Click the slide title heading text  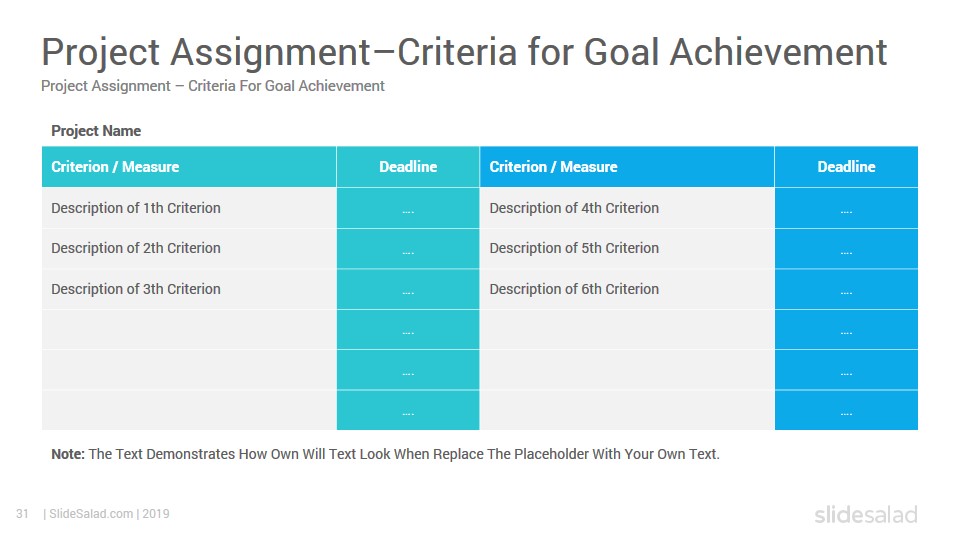[464, 53]
